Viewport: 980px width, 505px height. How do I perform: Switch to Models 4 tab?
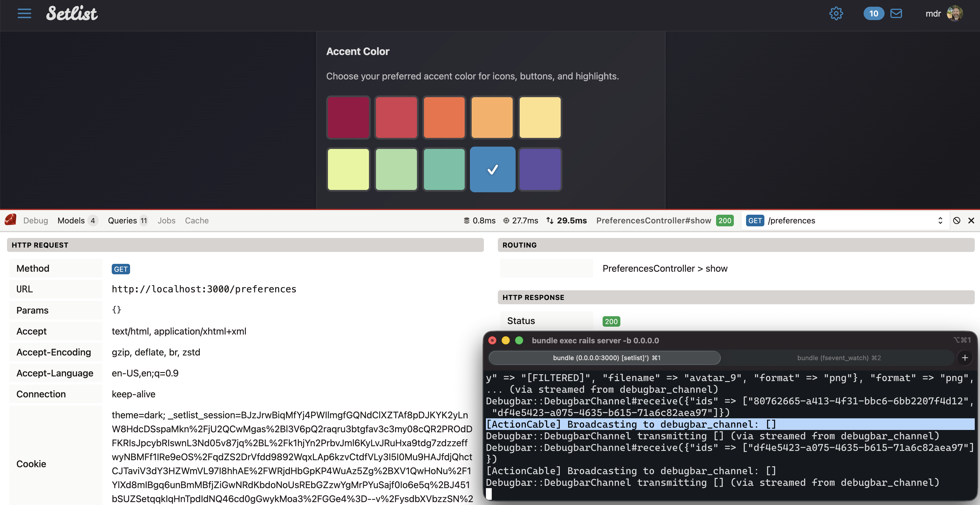click(x=77, y=221)
